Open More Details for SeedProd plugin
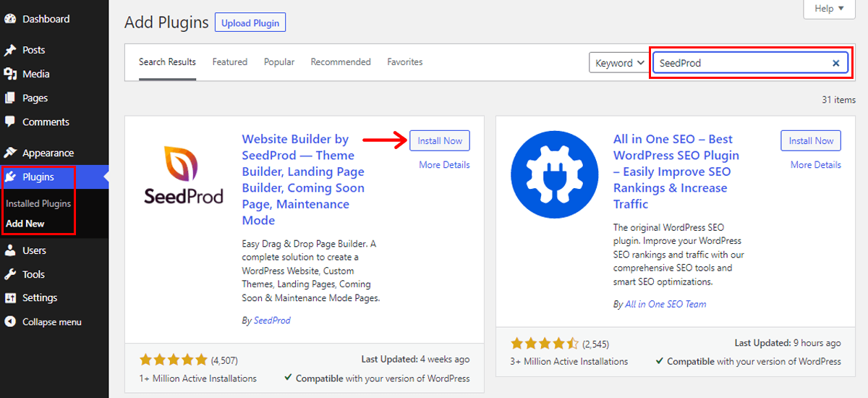Image resolution: width=868 pixels, height=398 pixels. 444,165
